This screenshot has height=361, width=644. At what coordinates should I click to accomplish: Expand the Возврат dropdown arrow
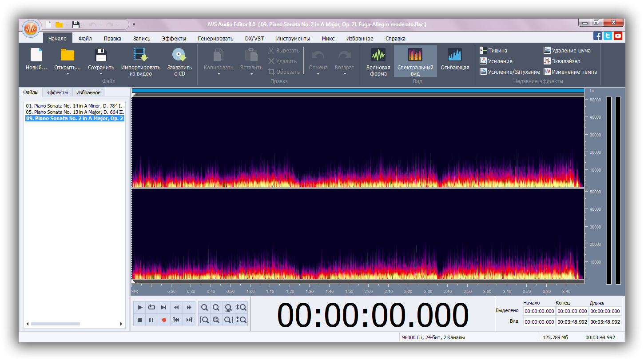tap(345, 74)
